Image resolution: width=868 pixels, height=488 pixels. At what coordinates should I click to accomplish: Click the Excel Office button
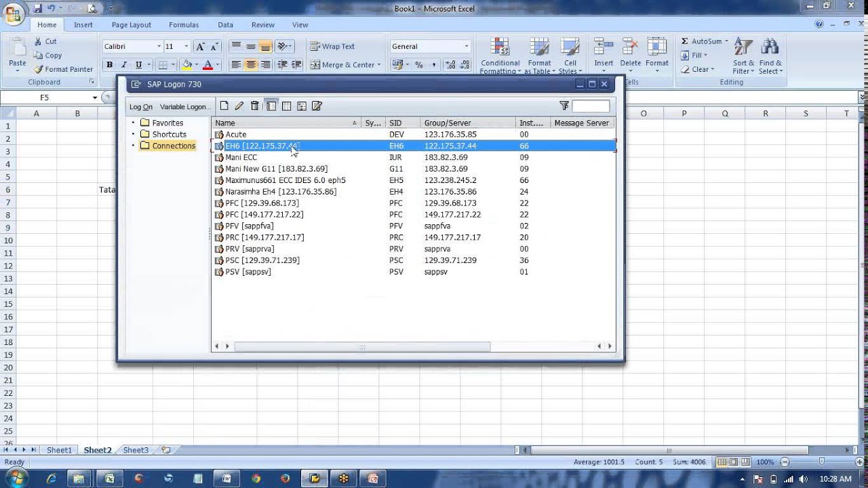tap(13, 13)
